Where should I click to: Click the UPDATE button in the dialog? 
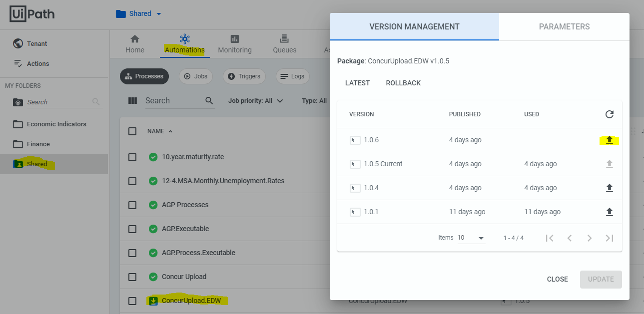[601, 280]
